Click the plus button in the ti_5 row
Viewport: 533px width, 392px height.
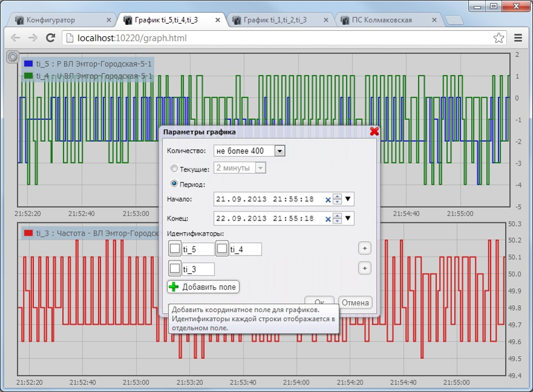(364, 248)
